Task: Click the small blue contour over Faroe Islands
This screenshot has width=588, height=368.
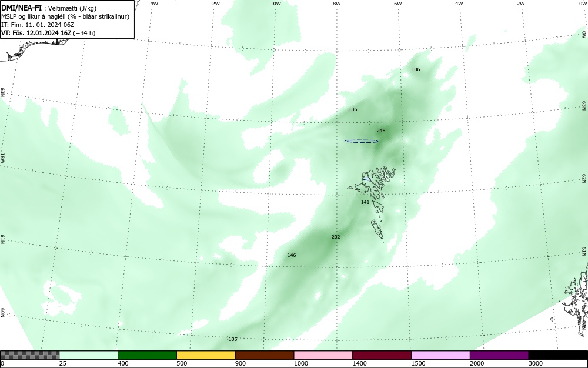Action: [367, 179]
